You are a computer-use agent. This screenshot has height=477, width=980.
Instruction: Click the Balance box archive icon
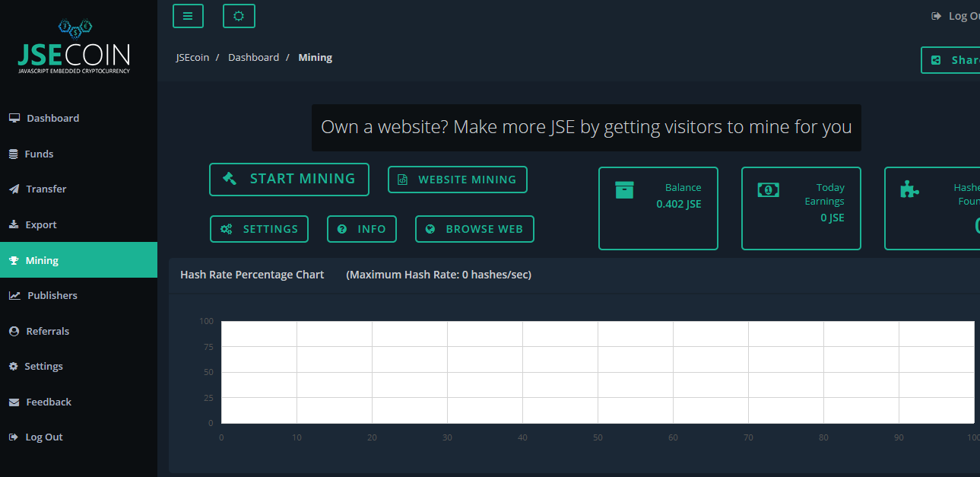pyautogui.click(x=624, y=189)
